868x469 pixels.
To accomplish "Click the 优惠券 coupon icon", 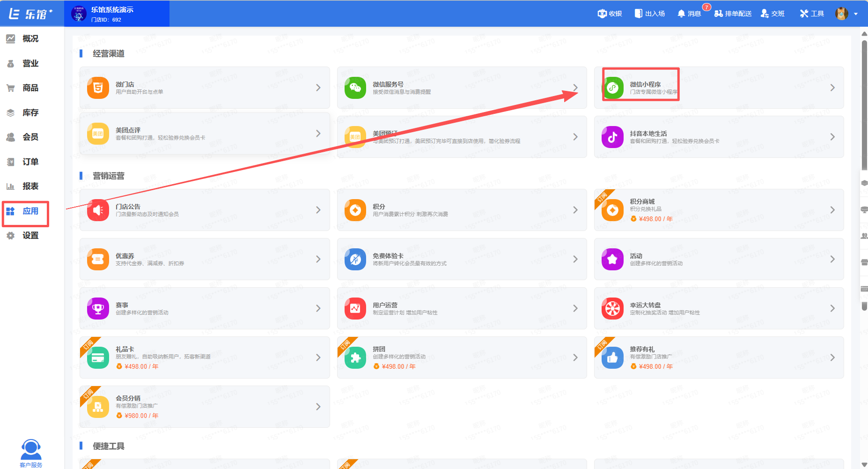I will pyautogui.click(x=98, y=259).
